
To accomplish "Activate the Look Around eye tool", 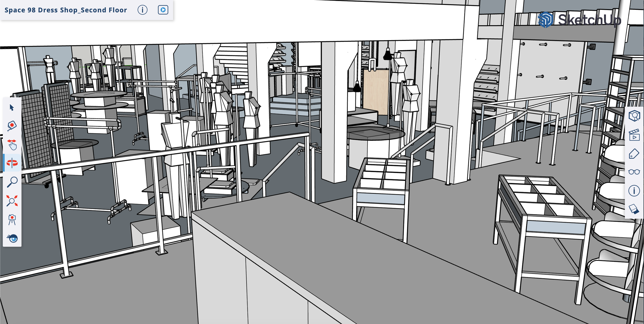I will 12,238.
